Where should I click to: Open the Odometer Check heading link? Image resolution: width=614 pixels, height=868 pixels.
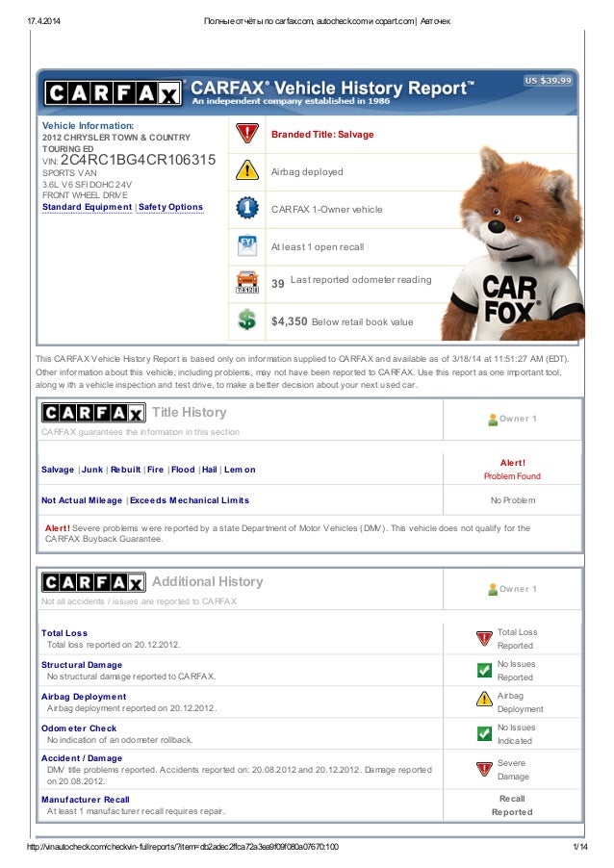(79, 728)
